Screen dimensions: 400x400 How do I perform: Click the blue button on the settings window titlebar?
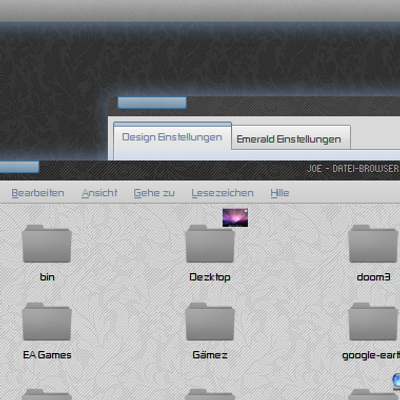pyautogui.click(x=152, y=103)
